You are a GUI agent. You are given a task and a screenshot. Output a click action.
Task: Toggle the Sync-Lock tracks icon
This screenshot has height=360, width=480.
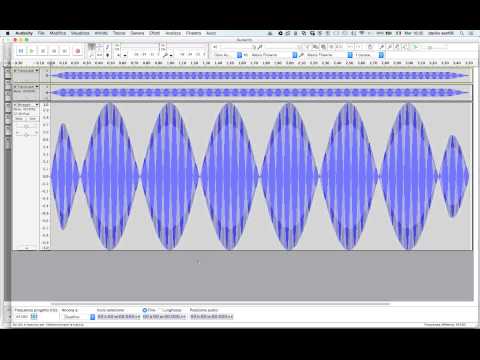tap(370, 47)
